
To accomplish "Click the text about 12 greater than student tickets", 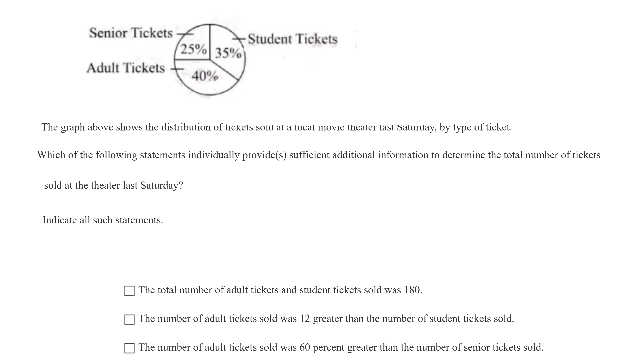I will pyautogui.click(x=326, y=319).
